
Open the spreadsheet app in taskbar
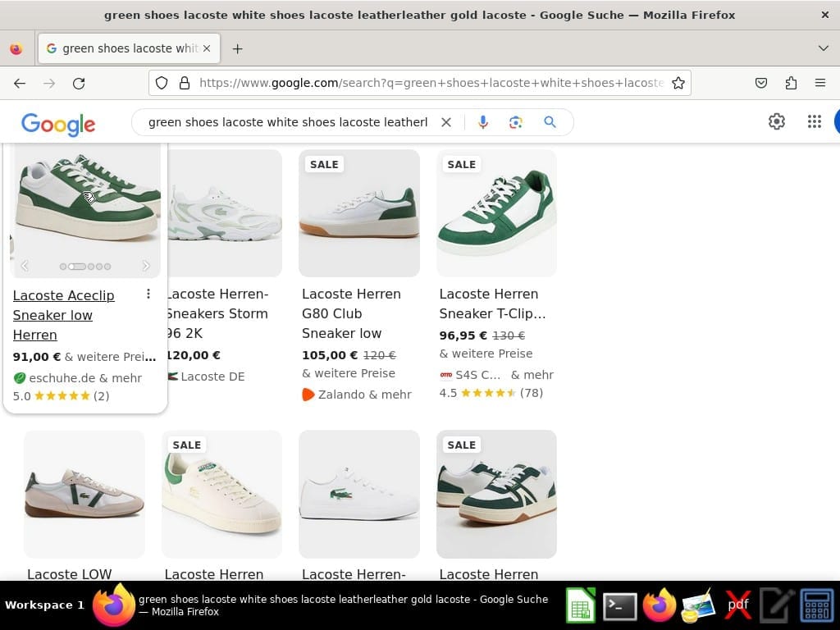tap(580, 606)
